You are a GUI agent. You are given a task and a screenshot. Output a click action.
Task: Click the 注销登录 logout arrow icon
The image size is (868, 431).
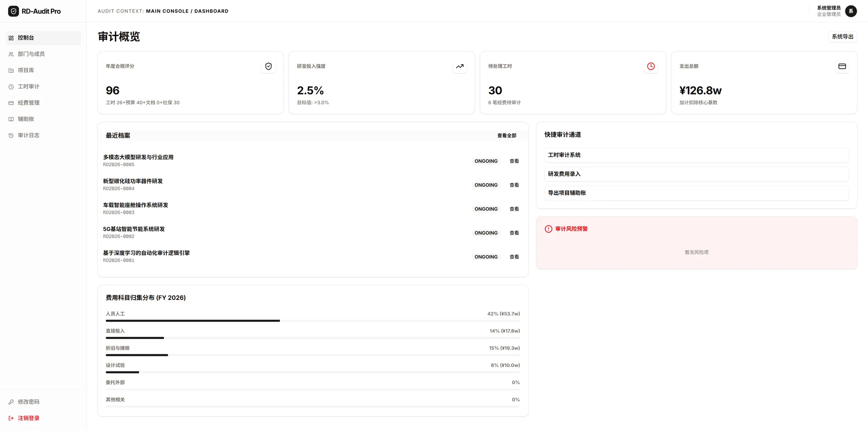point(11,418)
